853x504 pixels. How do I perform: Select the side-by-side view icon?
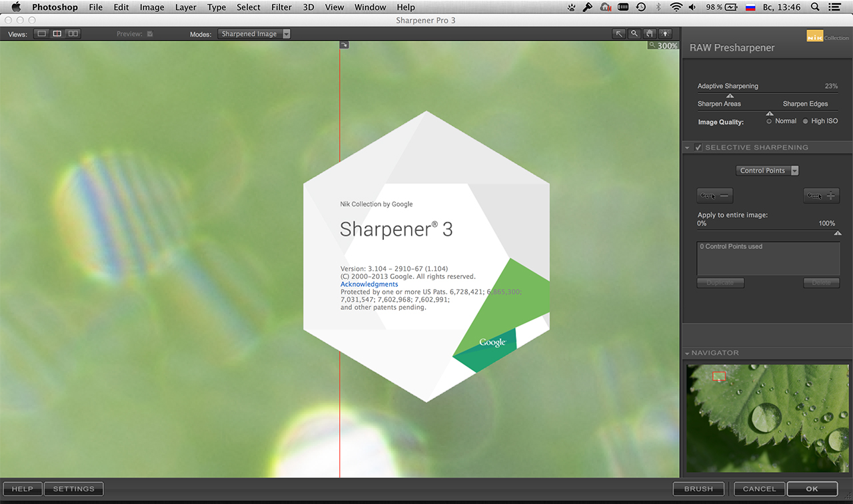tap(73, 34)
